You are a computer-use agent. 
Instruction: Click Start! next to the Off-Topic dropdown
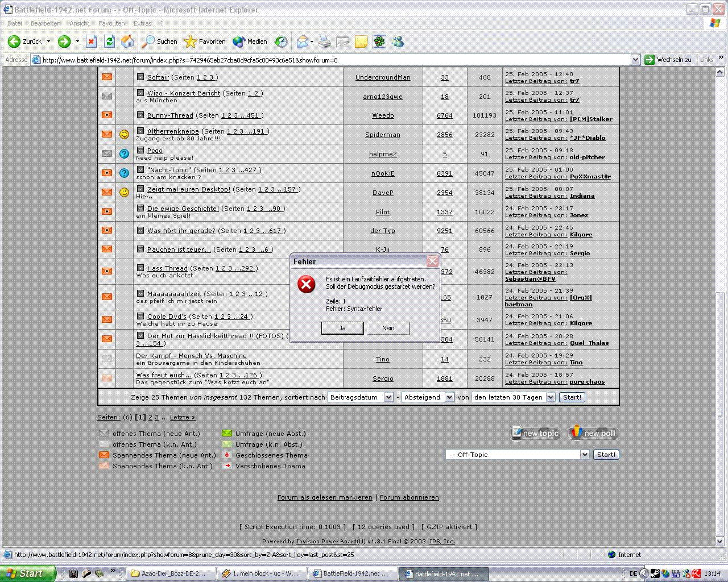click(x=606, y=455)
